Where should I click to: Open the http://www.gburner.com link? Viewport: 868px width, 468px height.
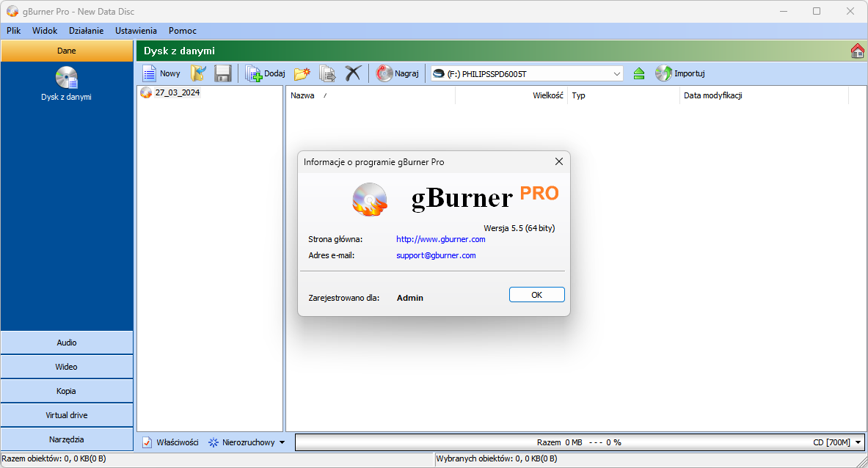441,240
